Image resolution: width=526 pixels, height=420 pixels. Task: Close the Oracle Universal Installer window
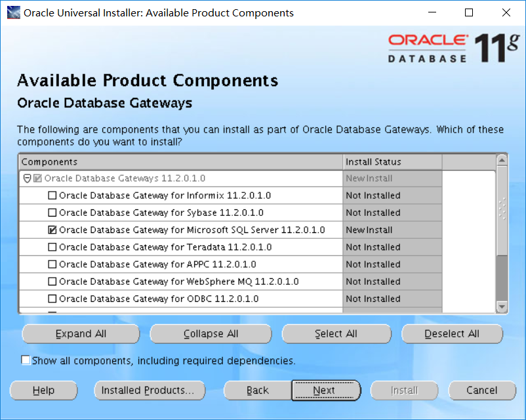tap(506, 12)
